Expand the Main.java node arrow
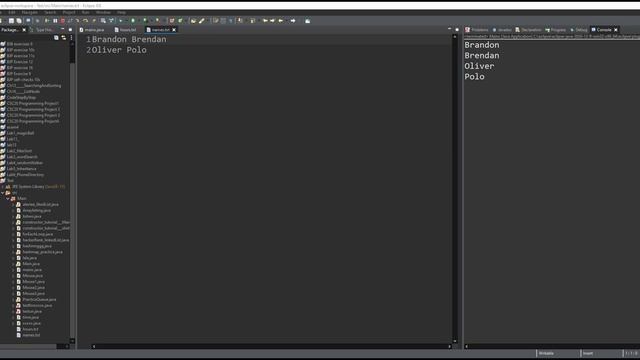The image size is (640, 360). (13, 264)
